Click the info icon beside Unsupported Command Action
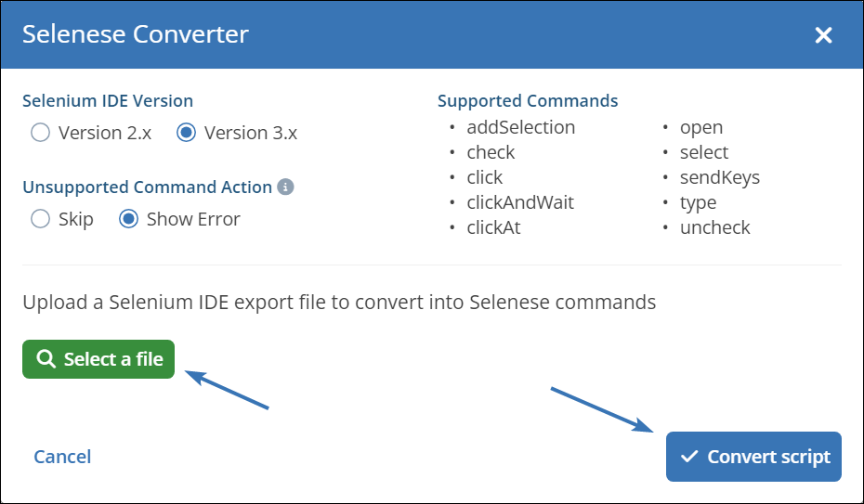Image resolution: width=864 pixels, height=504 pixels. (286, 187)
